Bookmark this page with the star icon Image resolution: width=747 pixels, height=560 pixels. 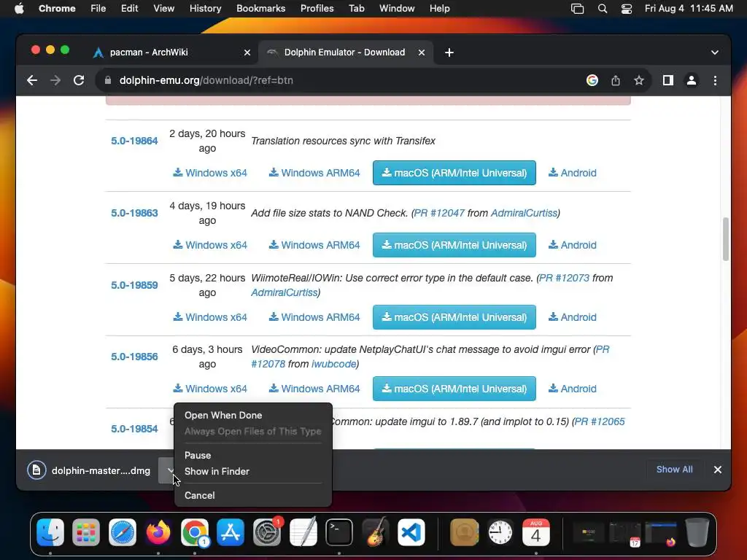point(639,80)
